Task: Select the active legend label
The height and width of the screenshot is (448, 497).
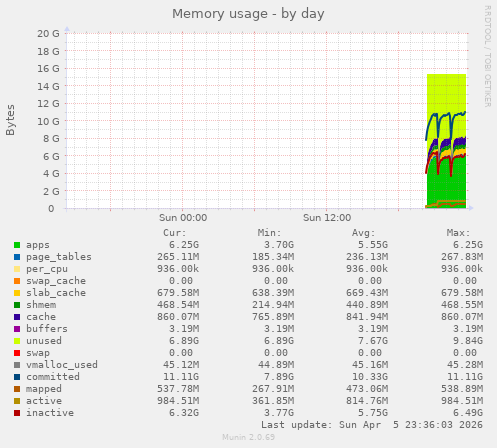Action: click(44, 401)
